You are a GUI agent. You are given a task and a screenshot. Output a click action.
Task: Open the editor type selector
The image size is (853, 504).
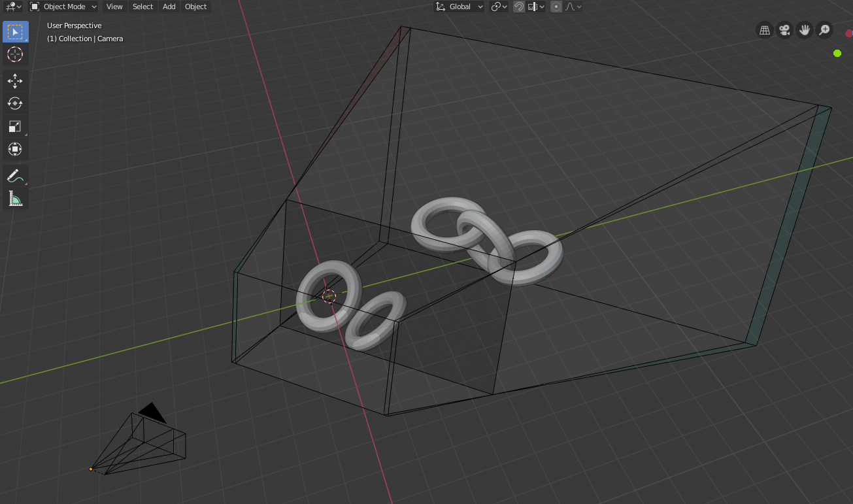click(12, 7)
